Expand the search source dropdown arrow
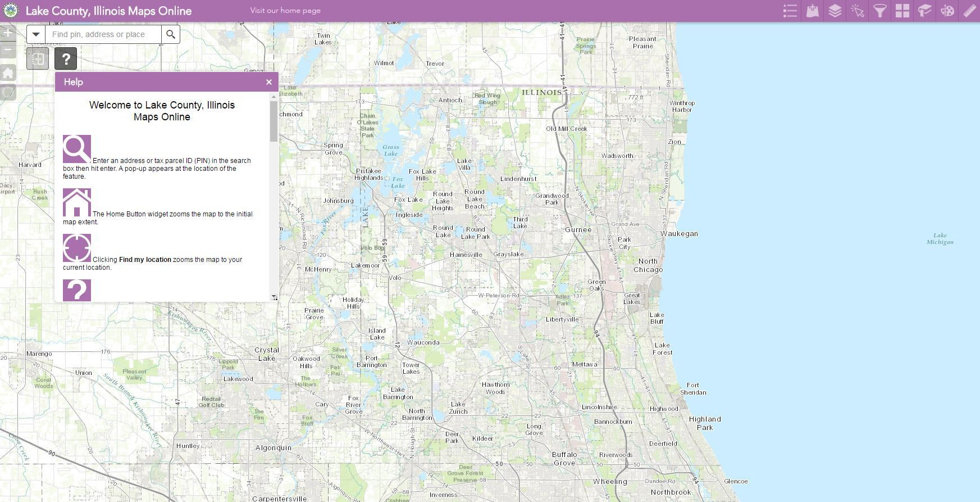980x502 pixels. coord(36,34)
